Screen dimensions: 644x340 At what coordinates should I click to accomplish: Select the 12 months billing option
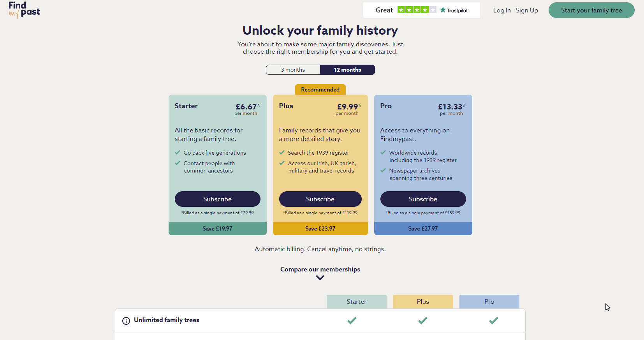347,70
